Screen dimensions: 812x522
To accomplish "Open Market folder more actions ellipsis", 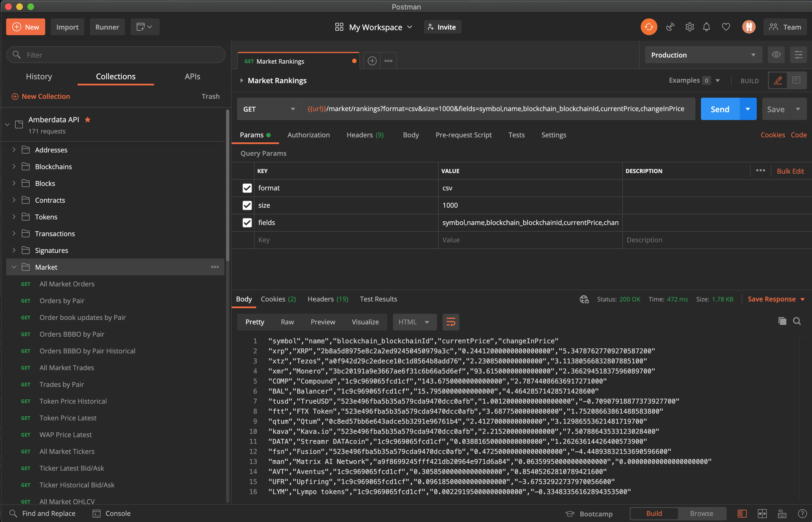I will coord(215,267).
